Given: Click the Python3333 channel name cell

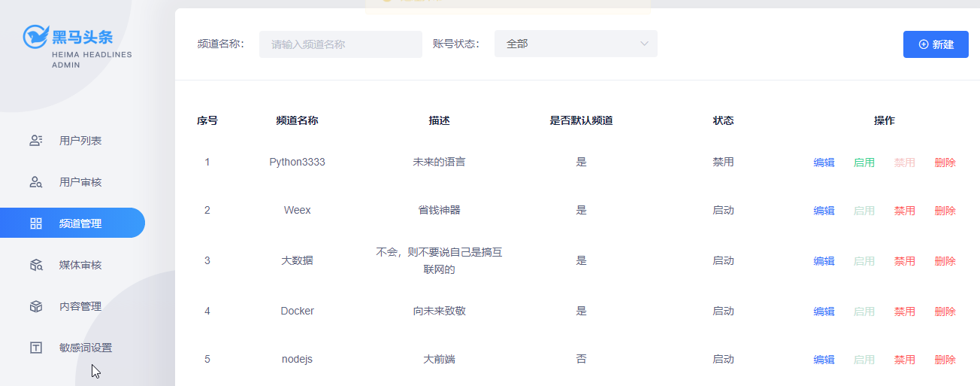Looking at the screenshot, I should pos(298,162).
